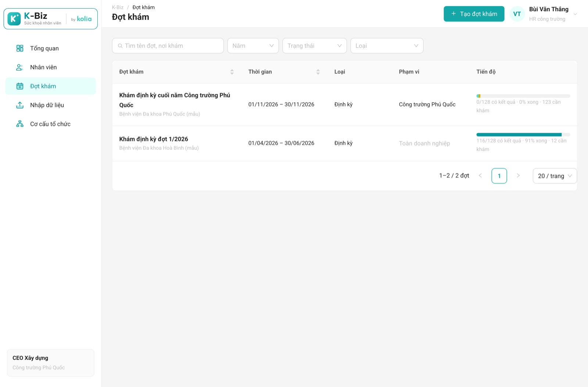Sort by Thời gian column arrows
Screen dimensions: 588x387
[x=318, y=72]
